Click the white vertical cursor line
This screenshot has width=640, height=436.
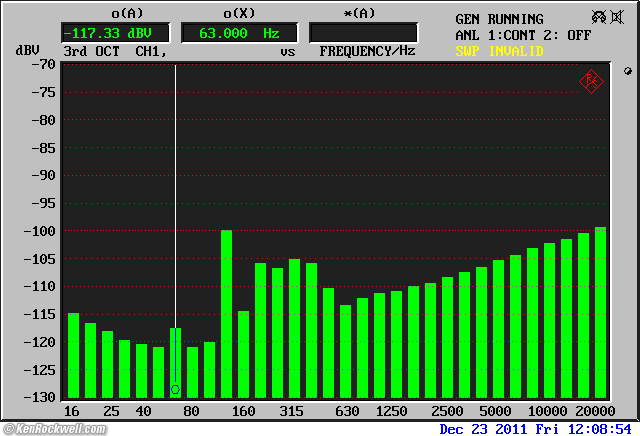tap(175, 200)
